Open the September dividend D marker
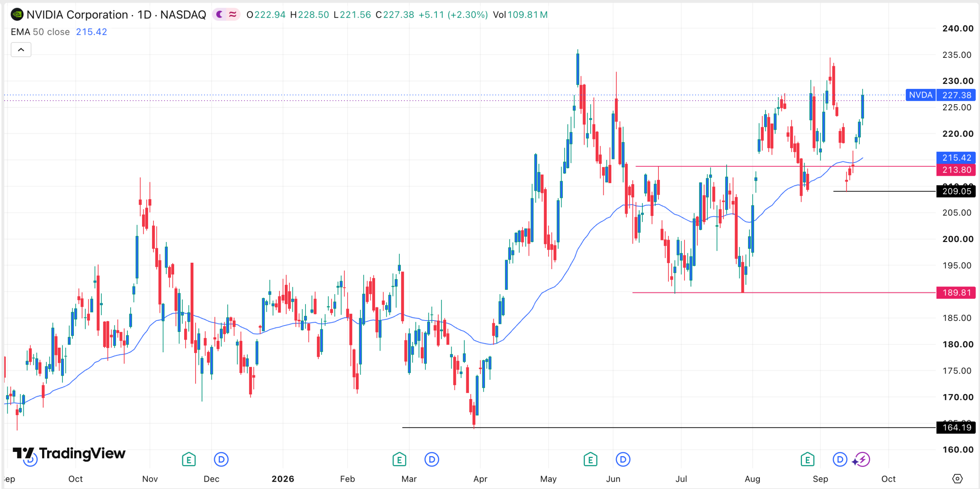This screenshot has height=489, width=980. (840, 459)
